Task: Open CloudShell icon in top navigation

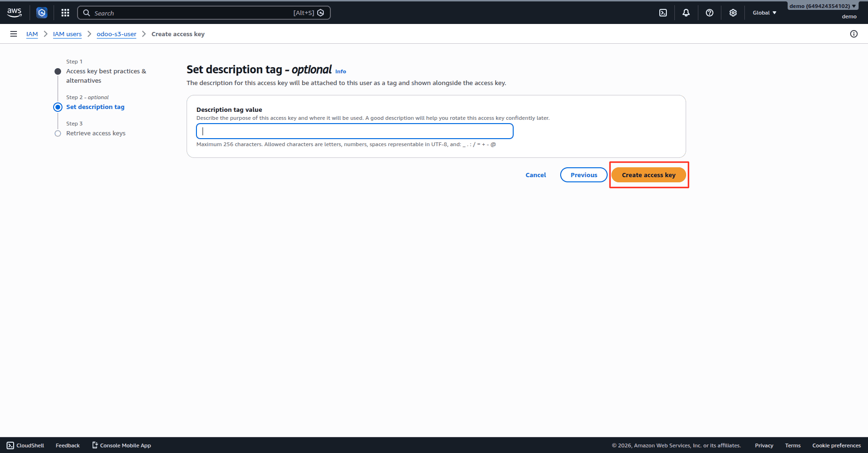Action: (663, 13)
